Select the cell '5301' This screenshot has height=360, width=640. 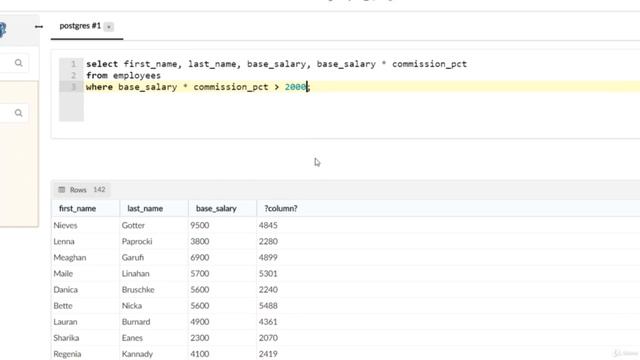pos(268,273)
